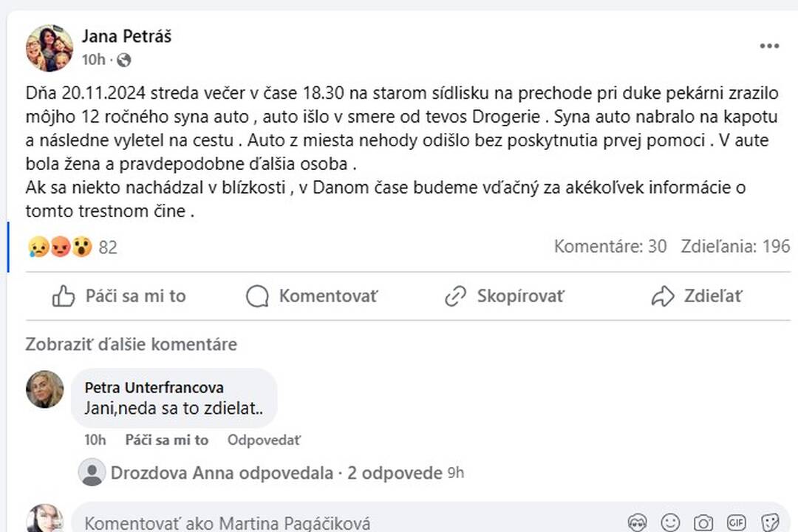
Task: Attach a photo with the camera icon
Action: click(x=703, y=522)
